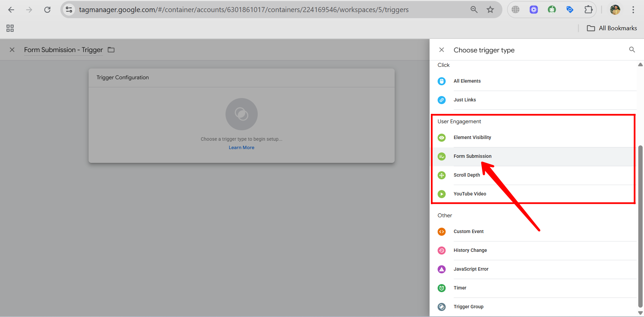Click the trigger list scrollbar thumb

(x=640, y=226)
